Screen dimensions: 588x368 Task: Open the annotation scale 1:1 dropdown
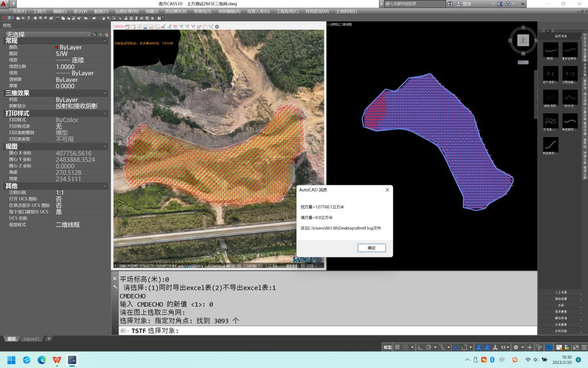[x=505, y=347]
